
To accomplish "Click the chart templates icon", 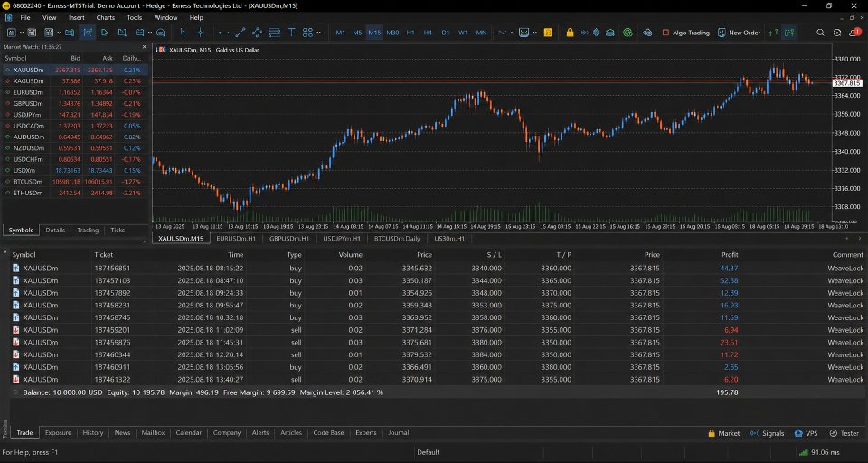I will [524, 33].
